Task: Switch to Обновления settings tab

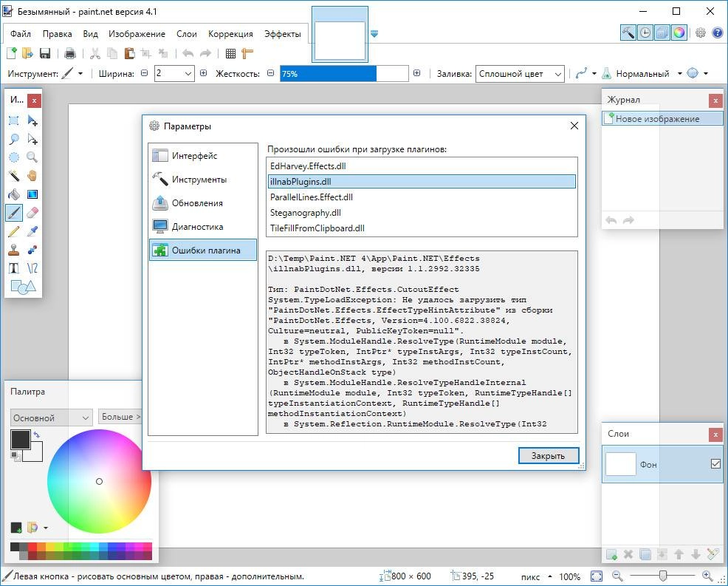Action: click(203, 203)
